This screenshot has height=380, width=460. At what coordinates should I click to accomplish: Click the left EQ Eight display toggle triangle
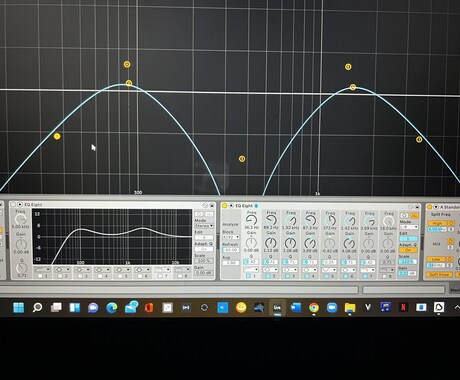(x=20, y=204)
